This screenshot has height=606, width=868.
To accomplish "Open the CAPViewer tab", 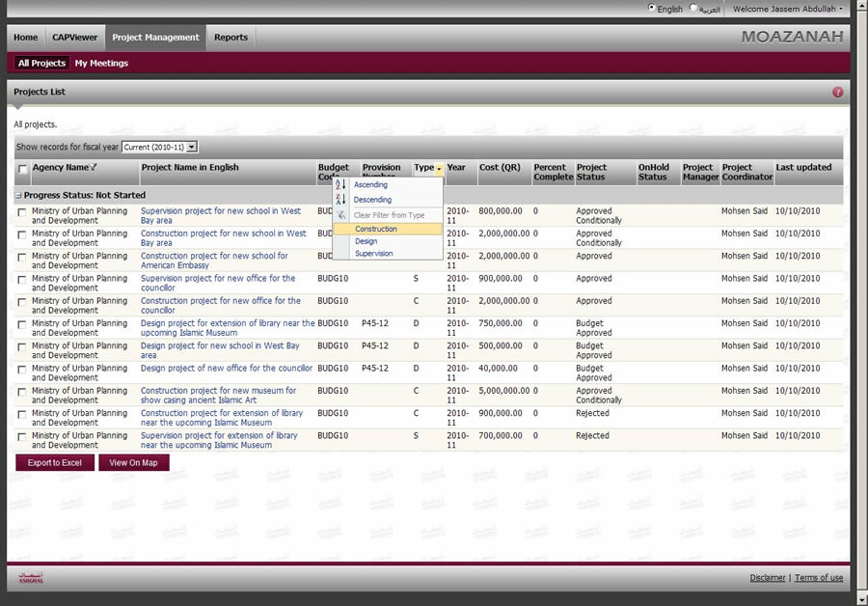I will tap(74, 37).
